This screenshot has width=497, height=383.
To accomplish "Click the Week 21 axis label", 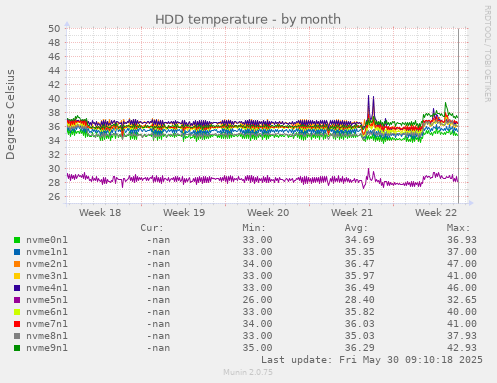I will [352, 213].
